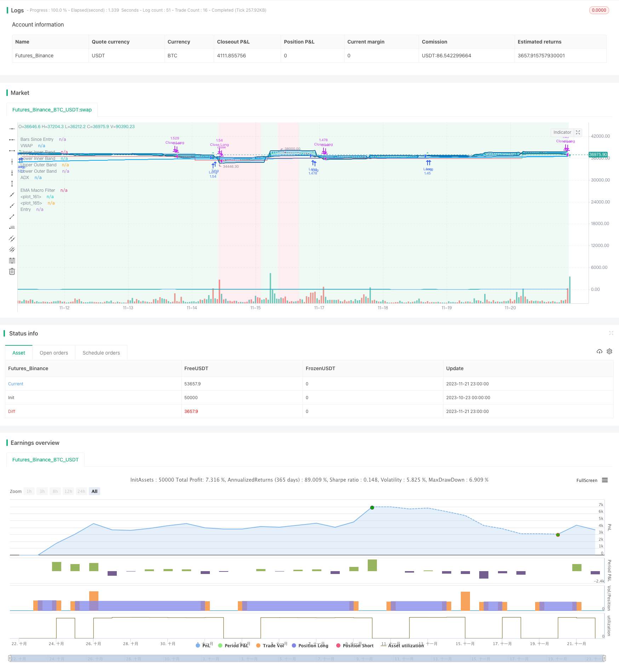Viewport: 619px width, 672px height.
Task: Open the earnings chart hamburger menu
Action: click(x=605, y=480)
